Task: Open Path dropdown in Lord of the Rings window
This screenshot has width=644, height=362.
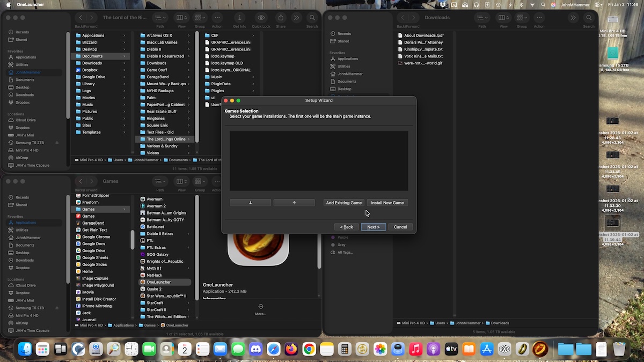Action: [x=160, y=18]
